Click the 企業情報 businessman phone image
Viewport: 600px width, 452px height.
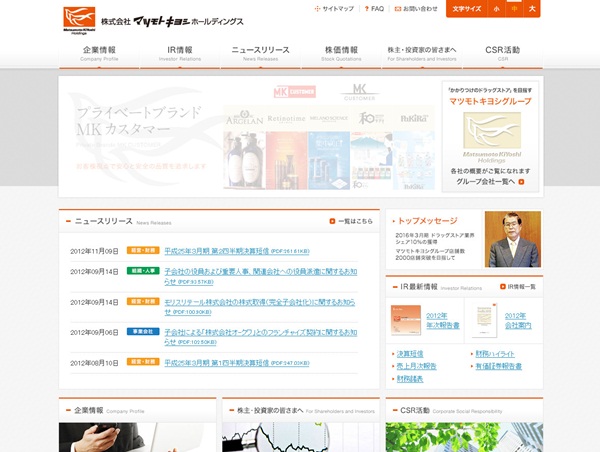pos(137,437)
